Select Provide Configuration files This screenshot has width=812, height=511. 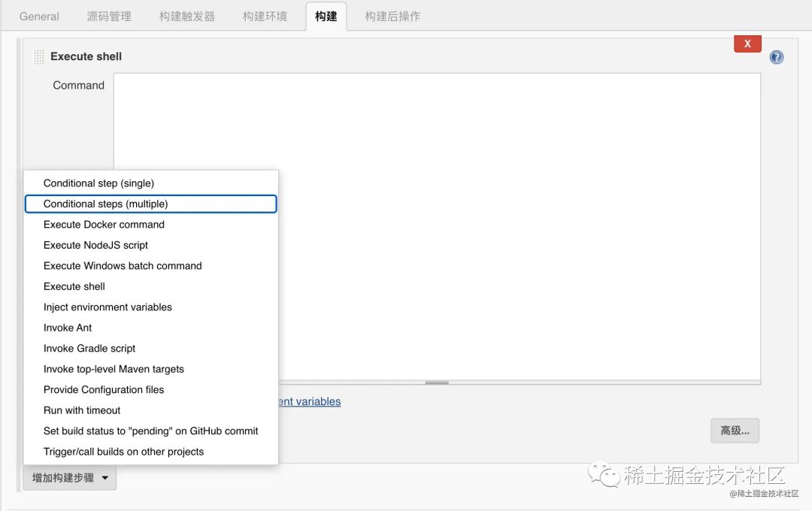(x=150, y=390)
